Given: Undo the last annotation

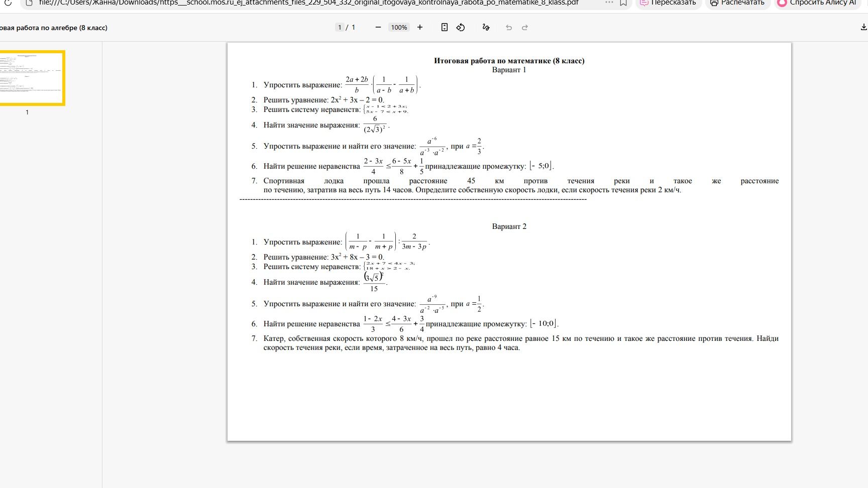Looking at the screenshot, I should 509,28.
